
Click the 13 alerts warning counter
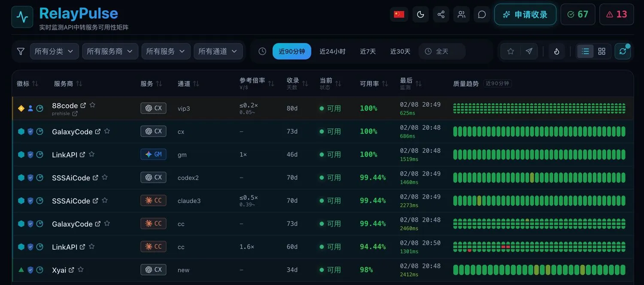click(617, 15)
